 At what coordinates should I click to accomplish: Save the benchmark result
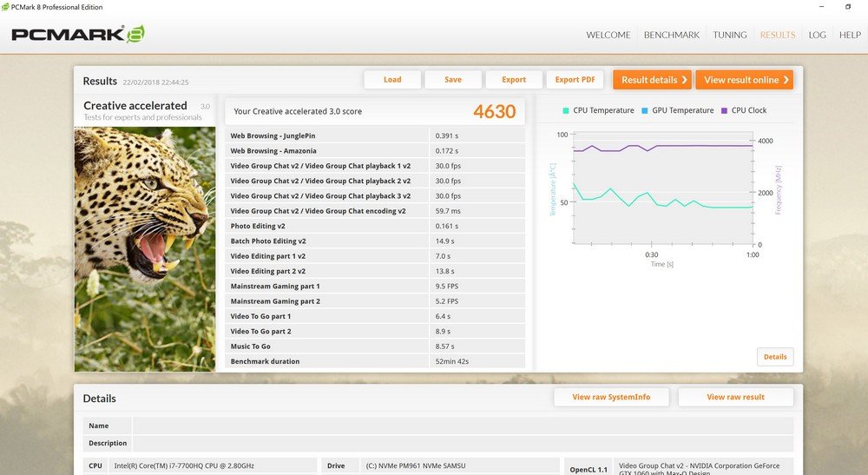coord(453,80)
